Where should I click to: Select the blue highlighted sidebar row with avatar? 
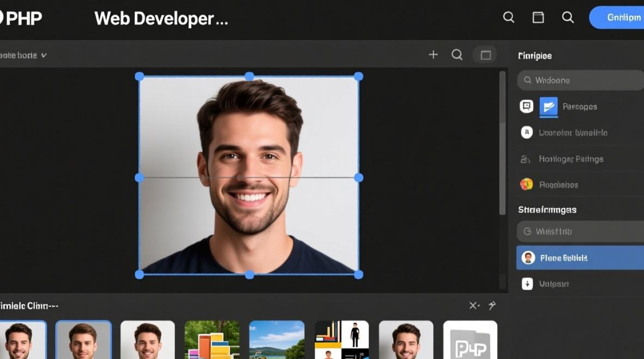click(x=580, y=258)
